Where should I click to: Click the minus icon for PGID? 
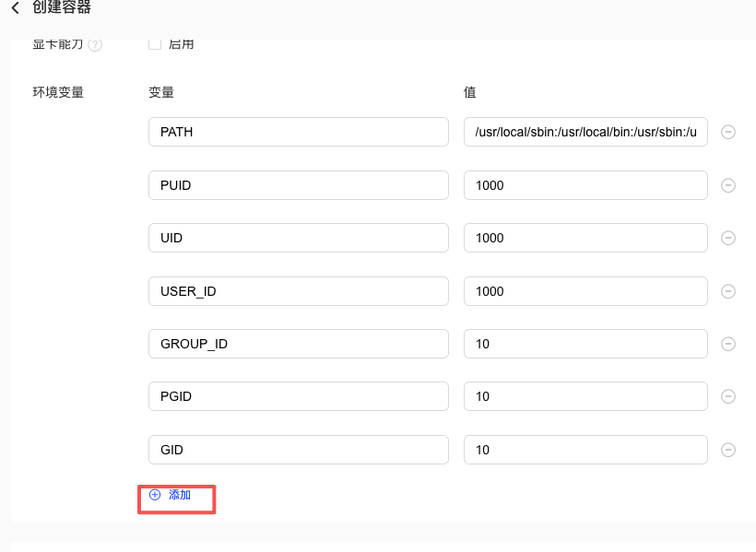pos(727,396)
